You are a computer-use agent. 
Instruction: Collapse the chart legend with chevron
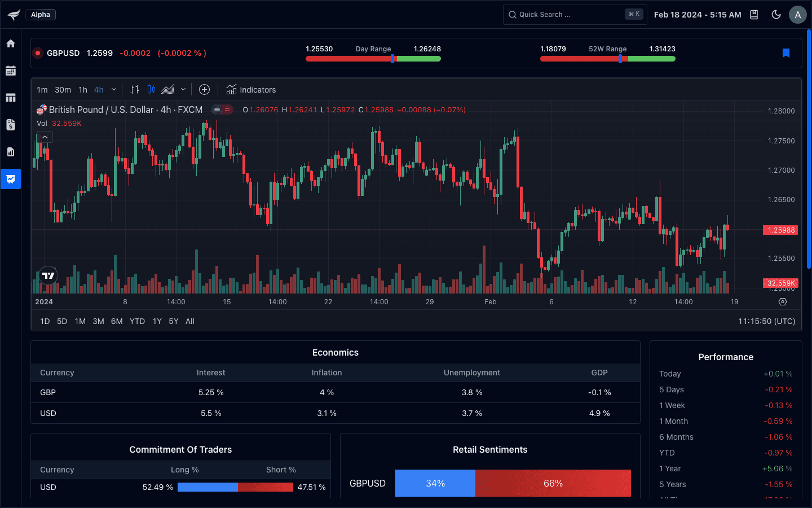(x=45, y=137)
